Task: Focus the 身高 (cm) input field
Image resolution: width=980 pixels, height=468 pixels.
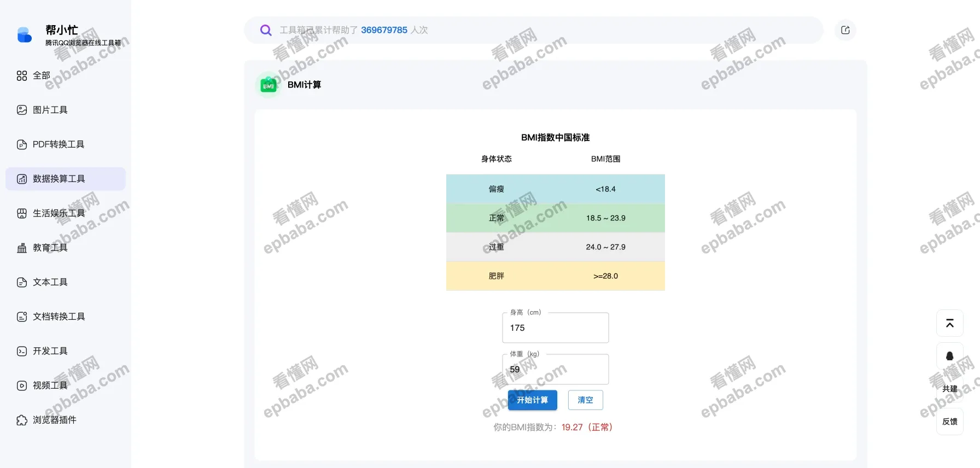Action: [556, 328]
